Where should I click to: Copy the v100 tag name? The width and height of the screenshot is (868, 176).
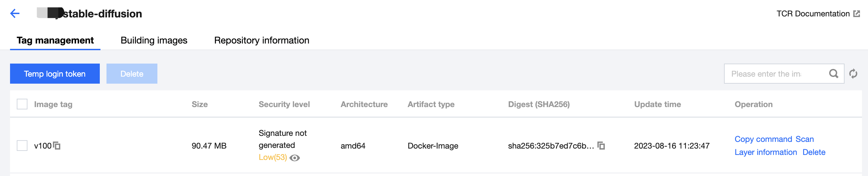tap(57, 146)
